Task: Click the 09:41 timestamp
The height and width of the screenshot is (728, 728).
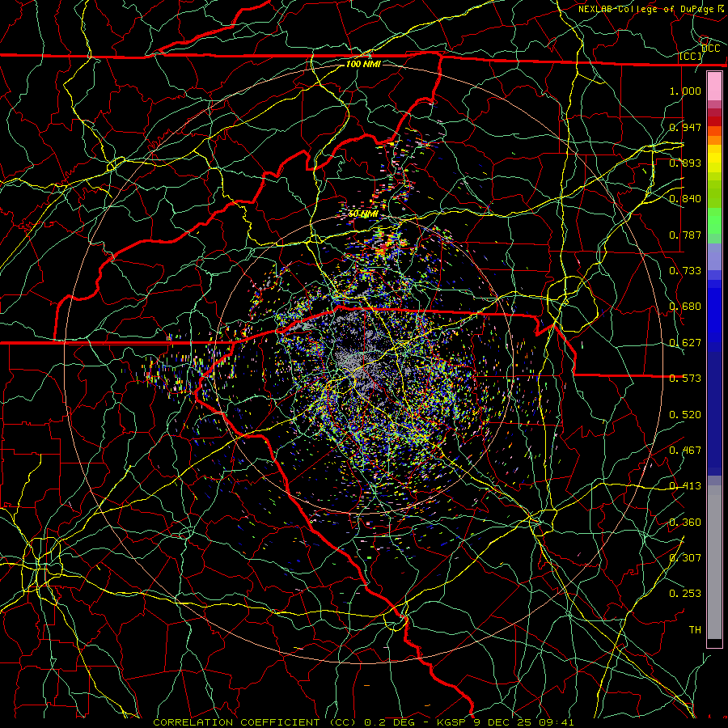Action: click(557, 722)
